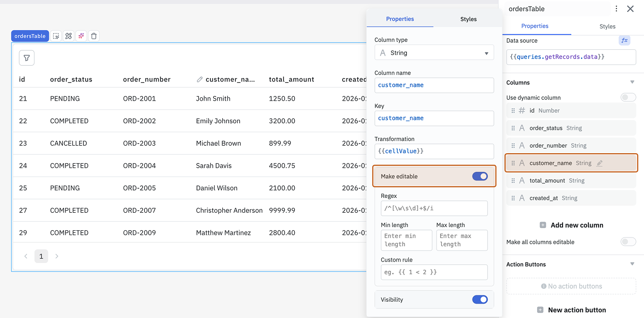This screenshot has height=318, width=644.
Task: Open the Properties tab of the column panel
Action: (400, 19)
